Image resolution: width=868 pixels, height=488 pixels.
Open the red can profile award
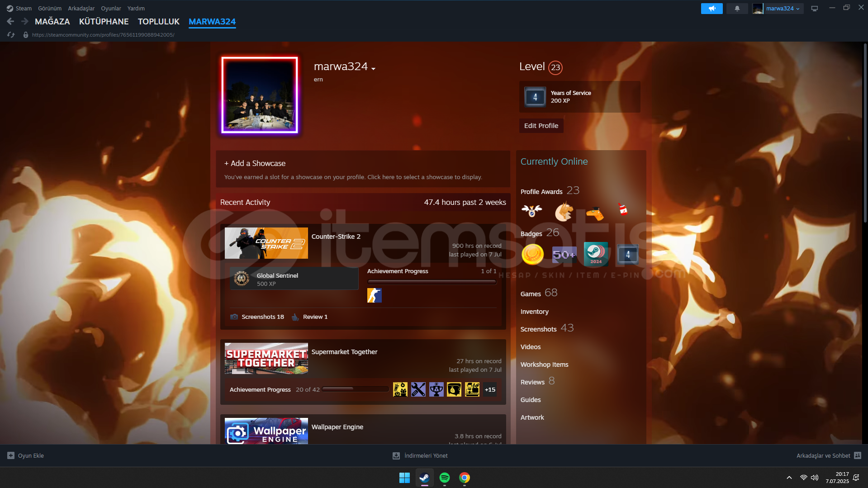coord(623,209)
